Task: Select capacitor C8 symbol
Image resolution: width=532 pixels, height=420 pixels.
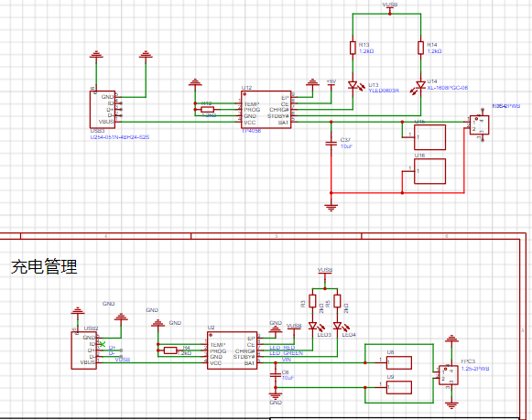Action: tap(276, 374)
